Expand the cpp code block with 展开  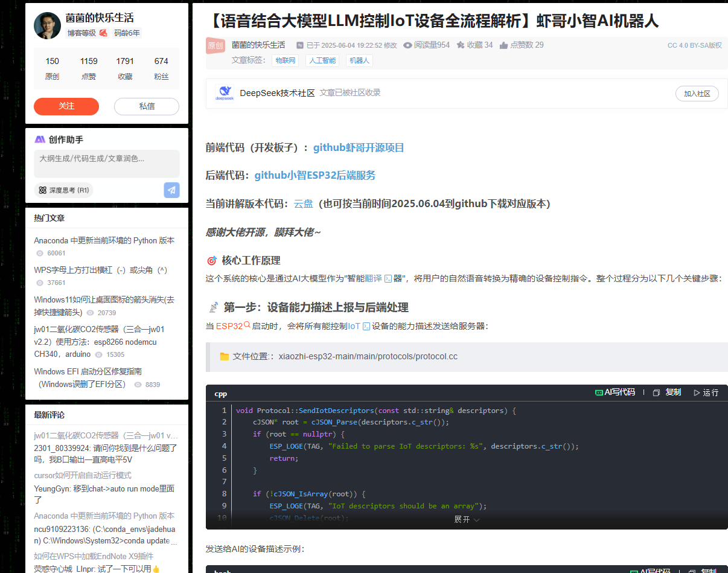click(467, 519)
